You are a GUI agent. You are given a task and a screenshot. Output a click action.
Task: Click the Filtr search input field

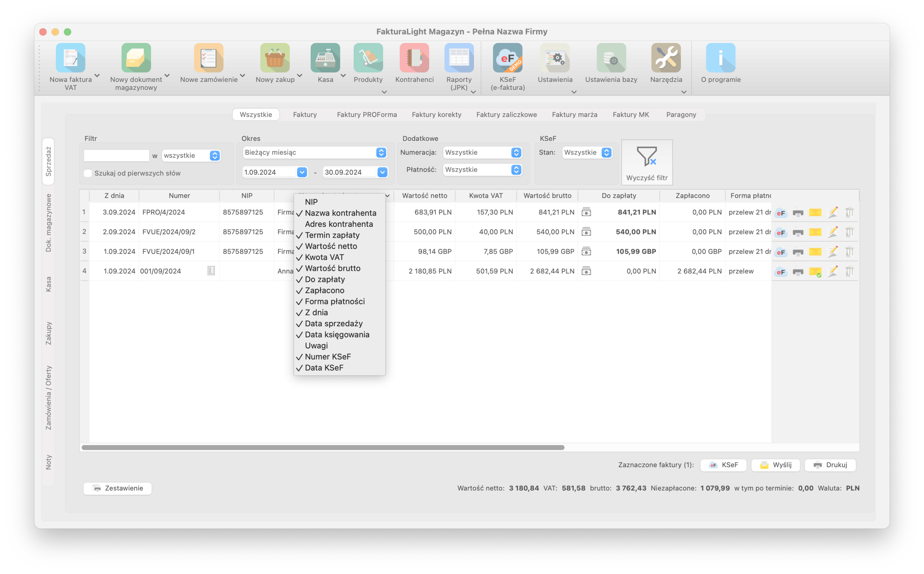click(116, 155)
